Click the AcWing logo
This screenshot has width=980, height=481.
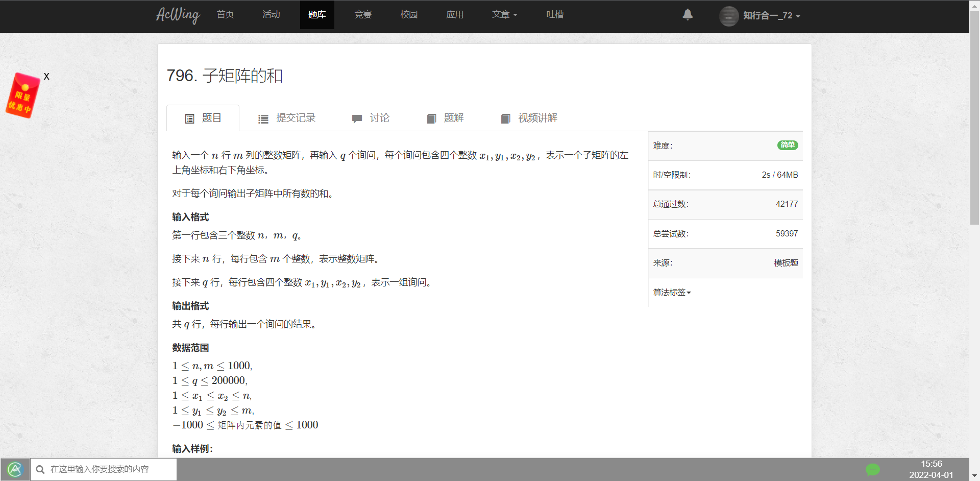point(178,15)
